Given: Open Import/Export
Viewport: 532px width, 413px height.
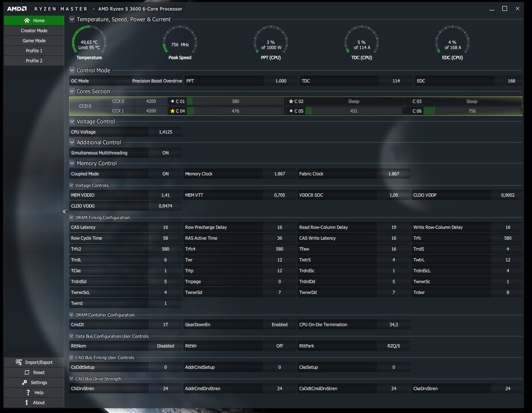Looking at the screenshot, I should tap(34, 362).
